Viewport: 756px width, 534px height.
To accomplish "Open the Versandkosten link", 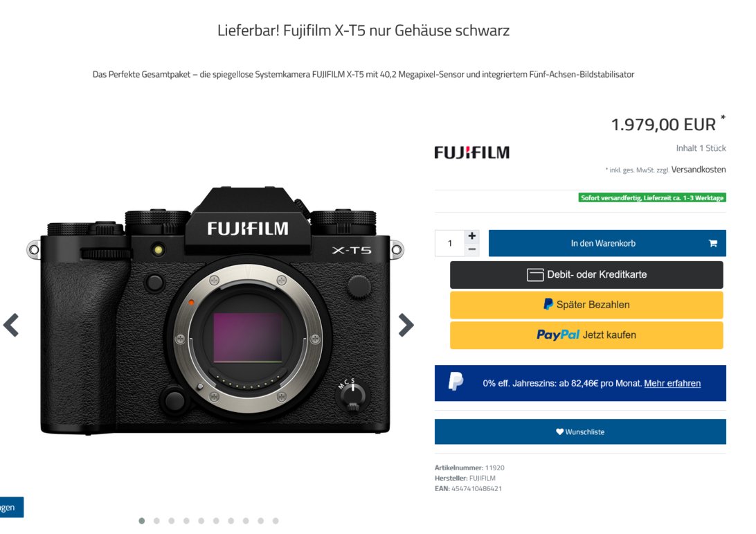I will [698, 169].
